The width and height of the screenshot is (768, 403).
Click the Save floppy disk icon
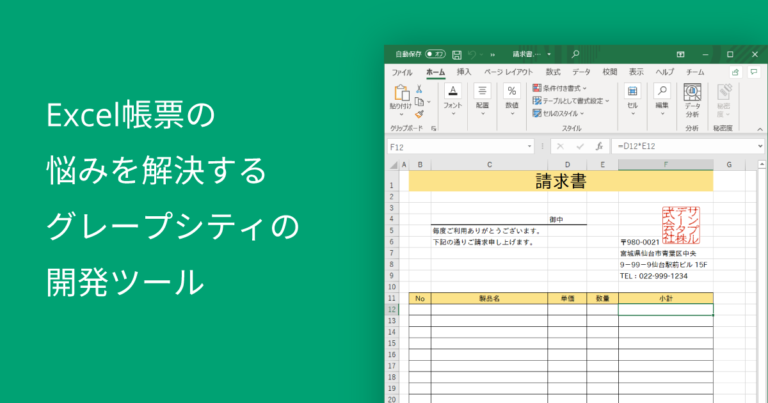click(x=456, y=54)
